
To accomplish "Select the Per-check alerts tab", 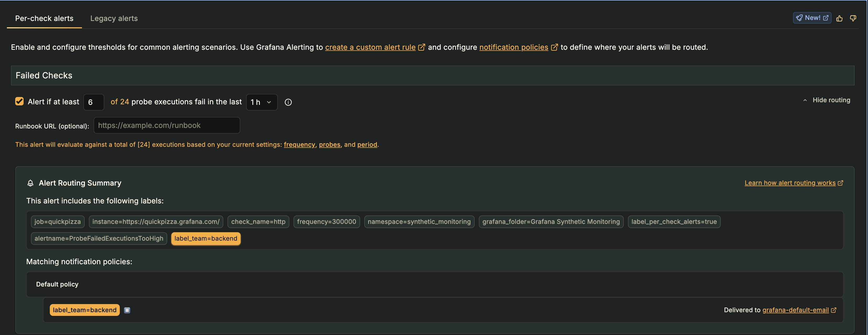I will coord(44,18).
